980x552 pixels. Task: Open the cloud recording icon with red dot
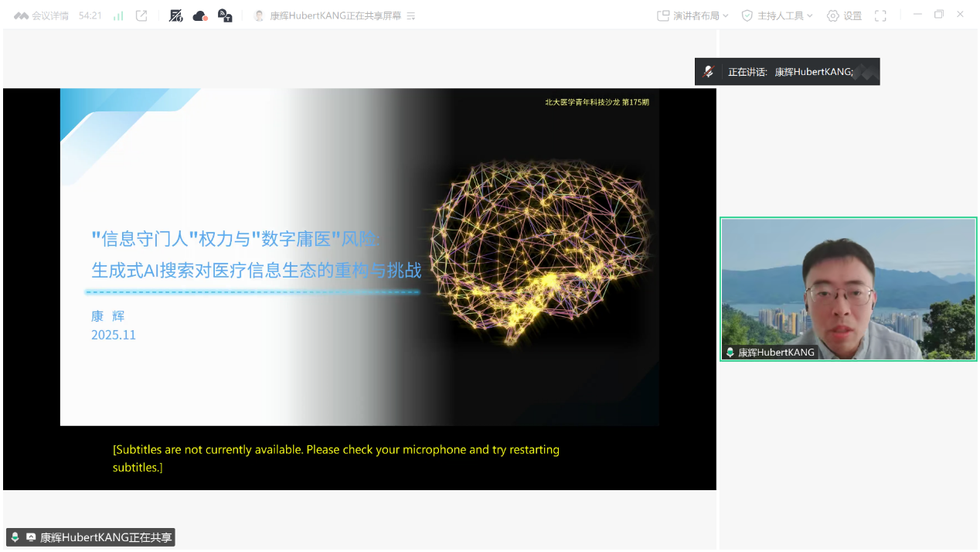(200, 15)
